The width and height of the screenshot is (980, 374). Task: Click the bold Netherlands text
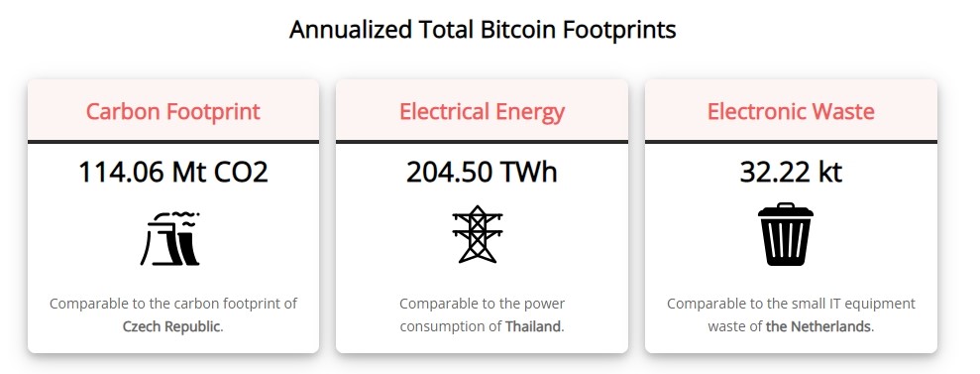point(818,326)
